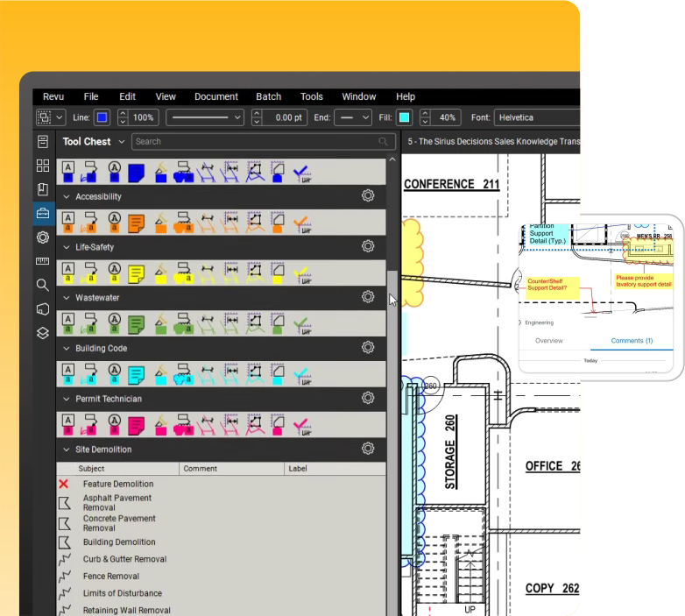Open the Document menu
Viewport: 685px width, 616px height.
tap(216, 96)
